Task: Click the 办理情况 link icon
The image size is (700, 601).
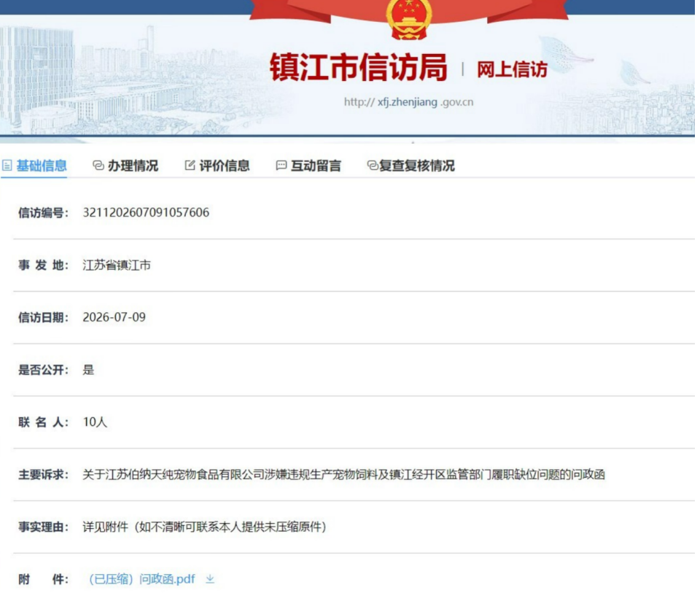Action: click(x=98, y=166)
